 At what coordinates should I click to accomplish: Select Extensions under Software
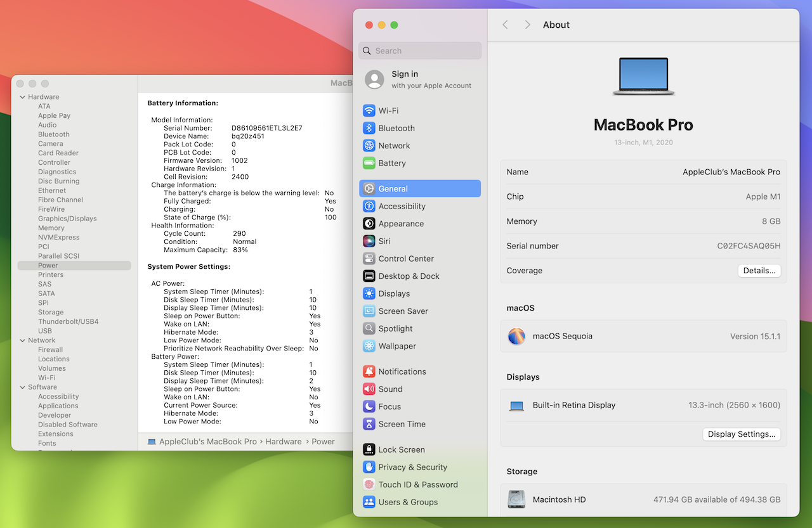pos(56,434)
